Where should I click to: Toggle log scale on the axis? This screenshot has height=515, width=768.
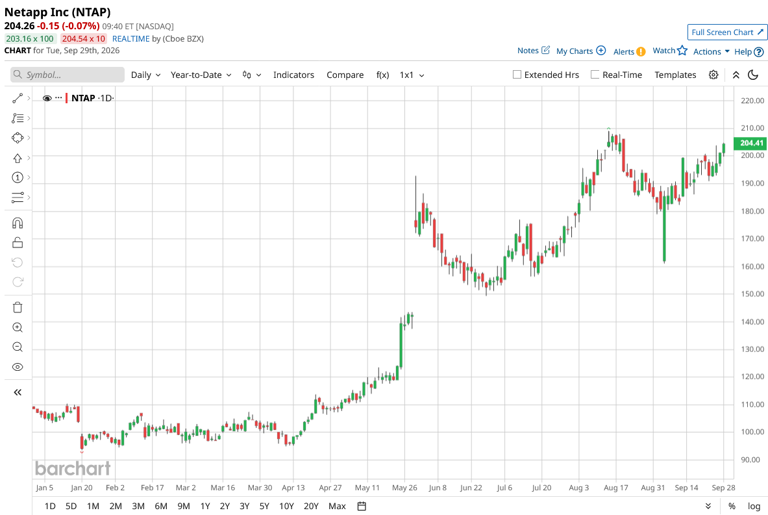(754, 506)
